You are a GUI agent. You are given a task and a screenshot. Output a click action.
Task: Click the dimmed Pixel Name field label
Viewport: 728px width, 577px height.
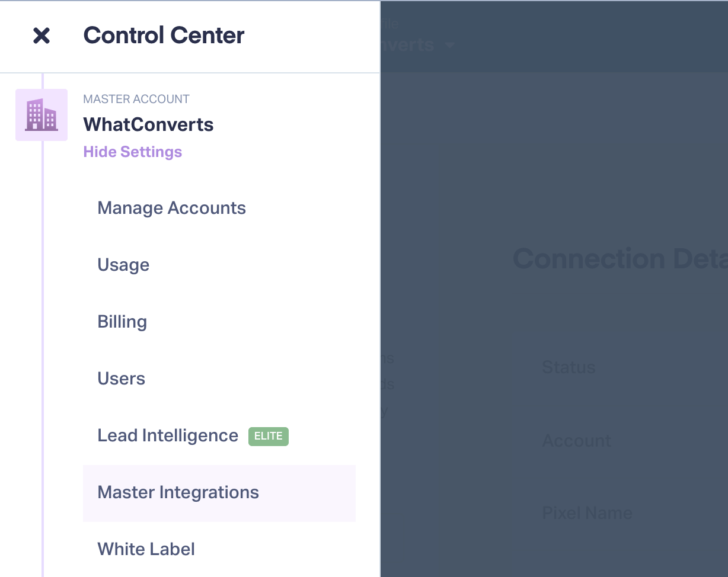pos(587,512)
